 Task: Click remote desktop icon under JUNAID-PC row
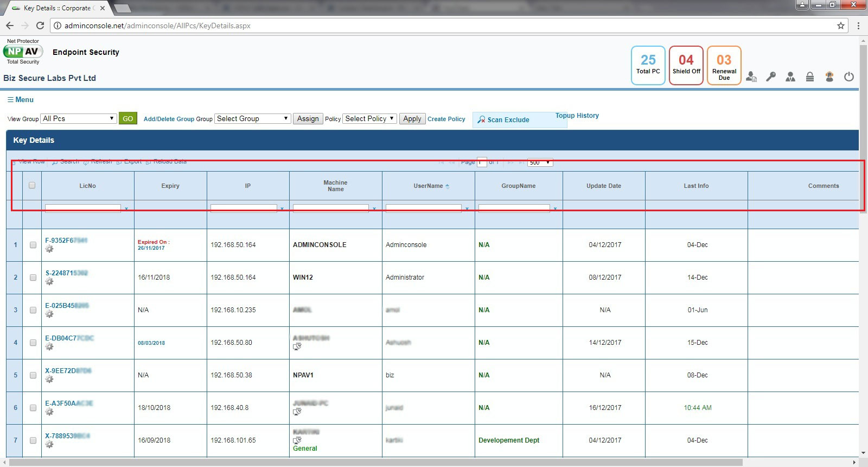pos(297,412)
